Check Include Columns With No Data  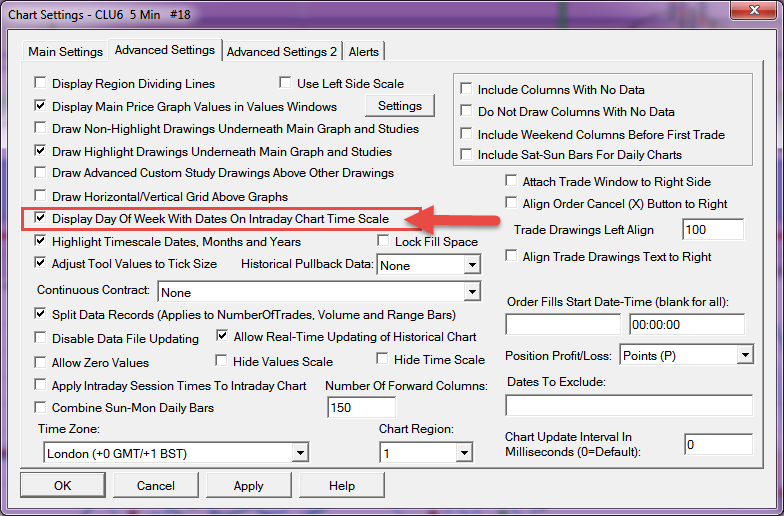466,88
